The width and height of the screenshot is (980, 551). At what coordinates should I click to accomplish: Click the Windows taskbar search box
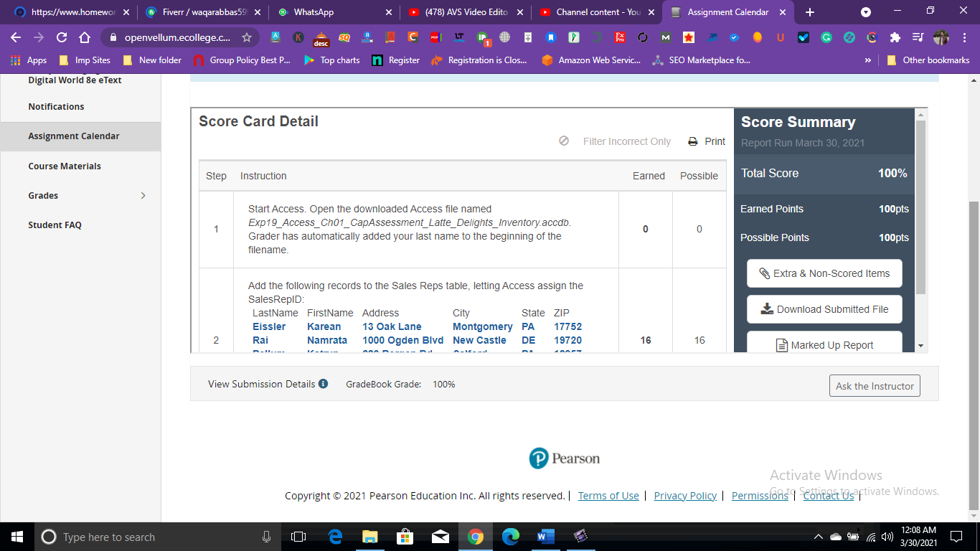(x=157, y=537)
